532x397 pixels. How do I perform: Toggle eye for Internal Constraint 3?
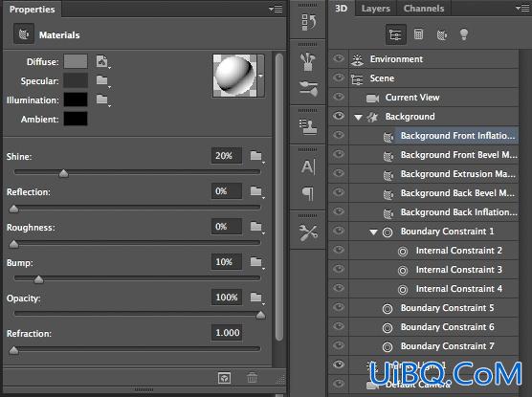point(339,269)
